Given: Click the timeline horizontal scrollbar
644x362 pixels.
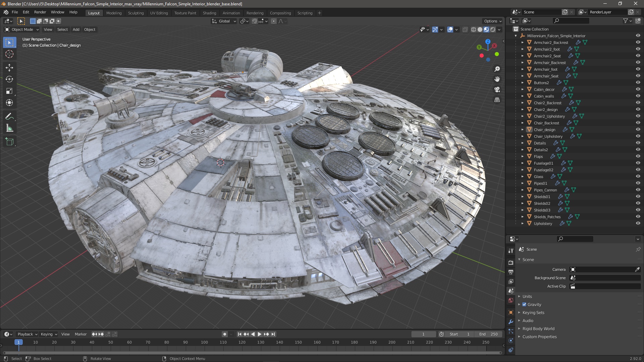Looking at the screenshot, I should click(252, 353).
